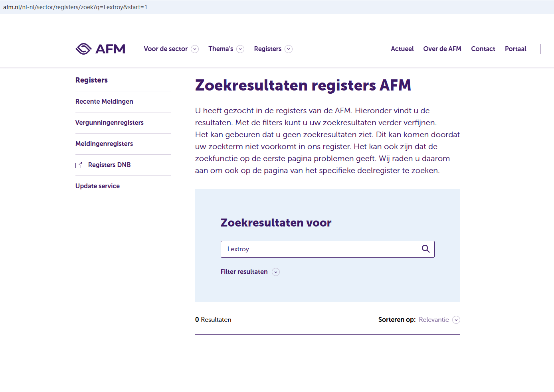554x392 pixels.
Task: Select Vergunningenregisters in the sidebar
Action: (109, 122)
